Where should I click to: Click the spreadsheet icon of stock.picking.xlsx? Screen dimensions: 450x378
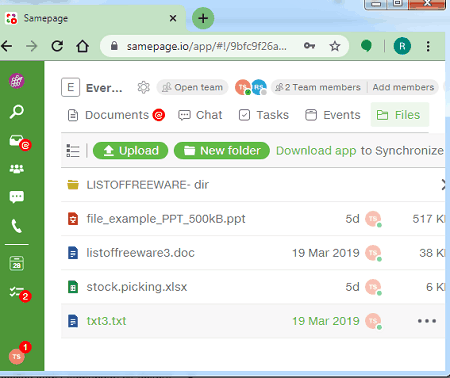point(73,287)
